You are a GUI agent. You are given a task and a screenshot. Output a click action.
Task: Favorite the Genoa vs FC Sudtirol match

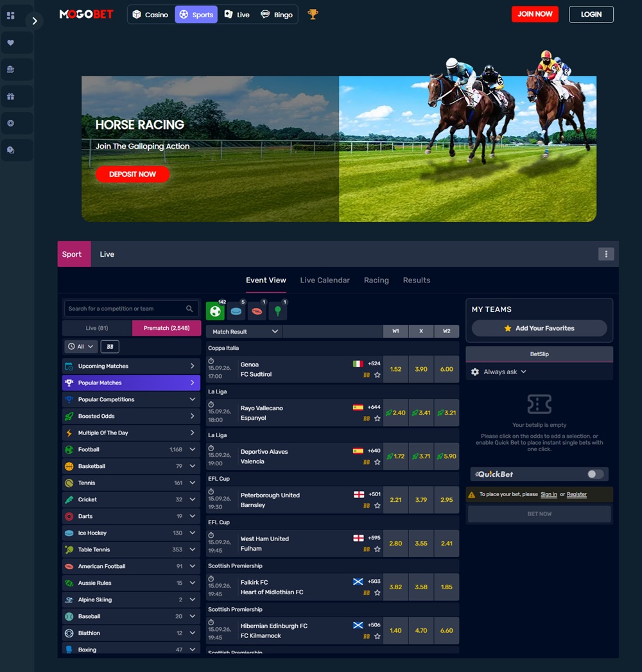click(377, 375)
